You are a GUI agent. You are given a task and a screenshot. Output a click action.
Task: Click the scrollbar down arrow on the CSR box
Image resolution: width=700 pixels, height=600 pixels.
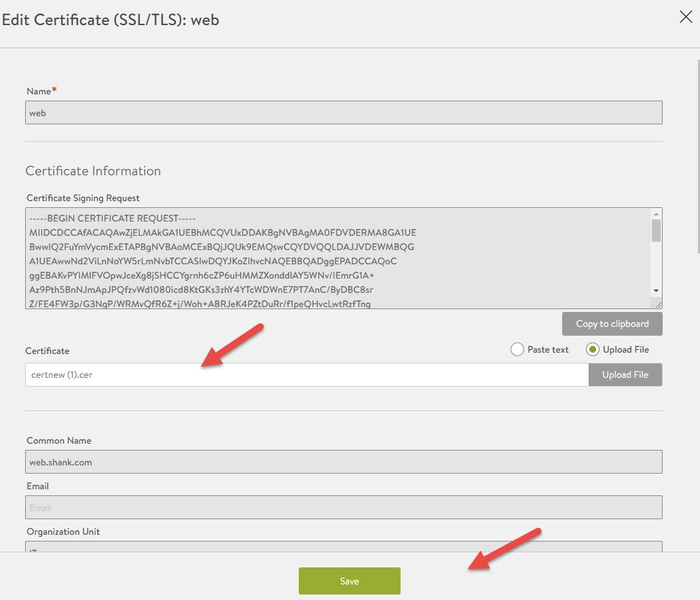656,291
